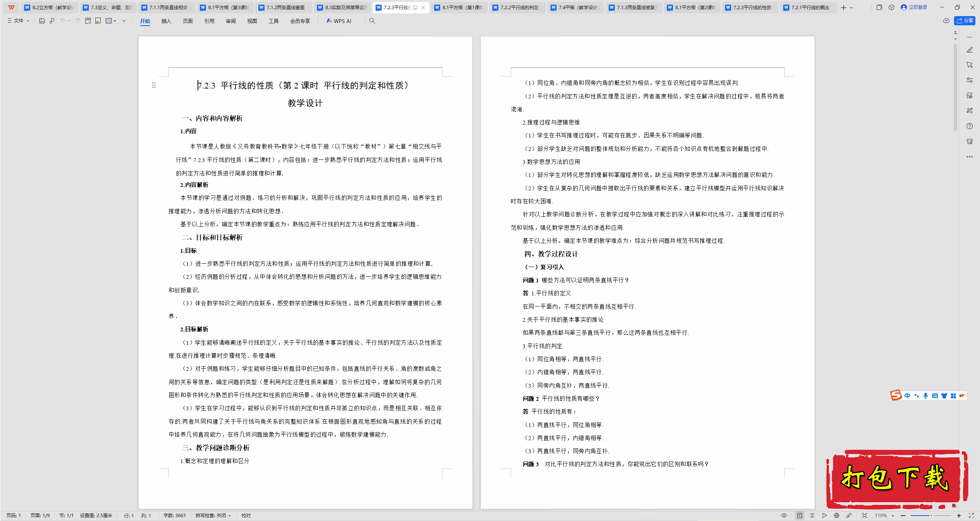
Task: Open the File (文件) menu
Action: 18,21
